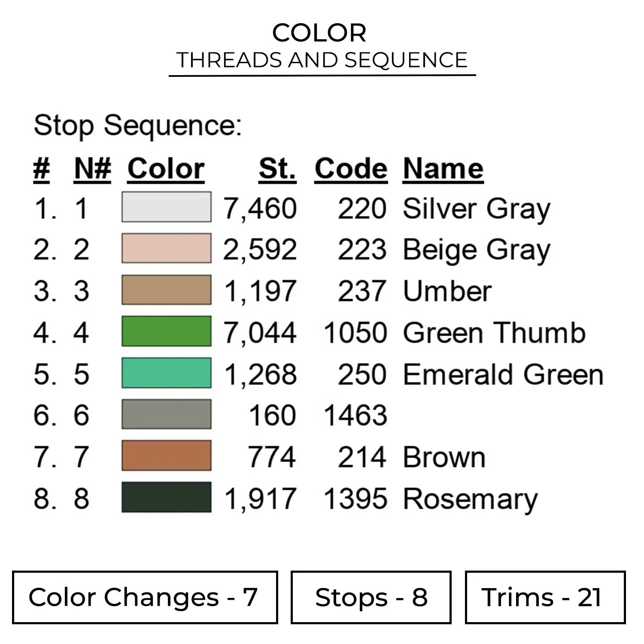
Task: Click the N# column header
Action: 92,169
